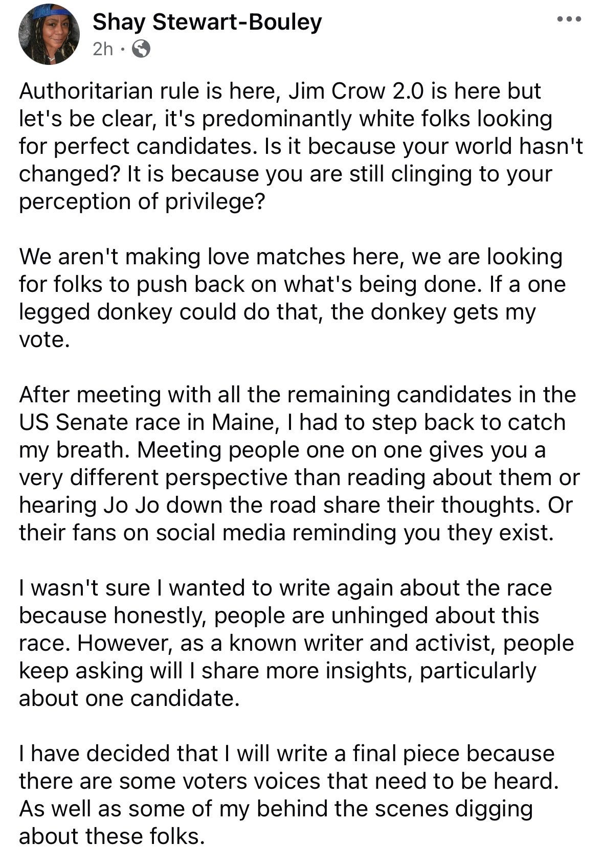Click the phrase "about one candidate."

pos(129,698)
